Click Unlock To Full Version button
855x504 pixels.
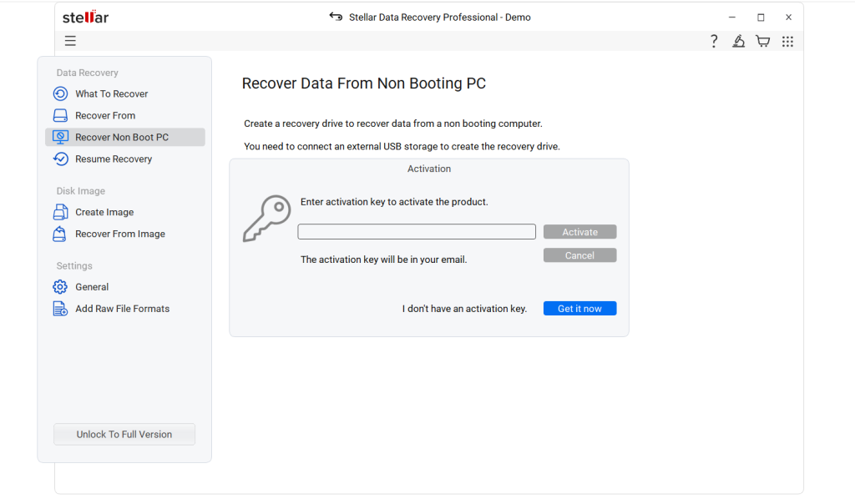(124, 434)
